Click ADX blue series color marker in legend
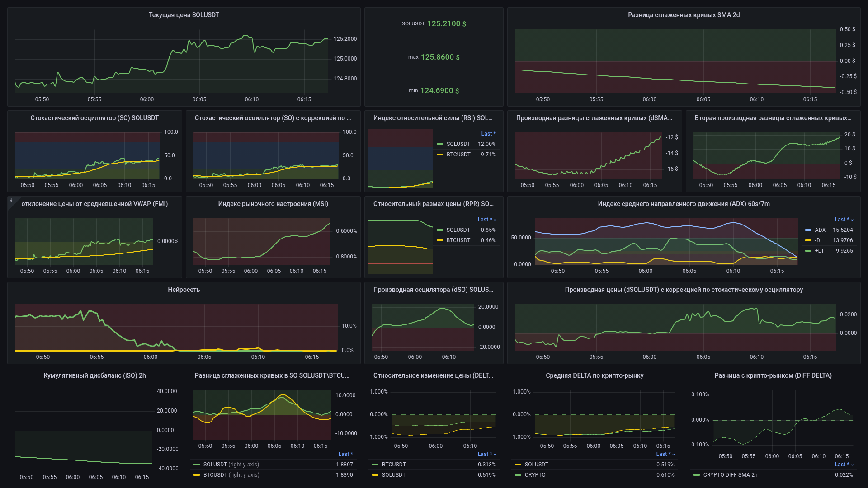The image size is (868, 488). 808,230
